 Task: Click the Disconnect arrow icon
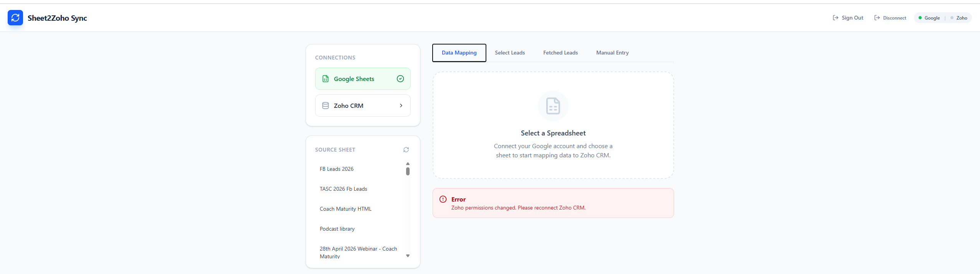(877, 18)
